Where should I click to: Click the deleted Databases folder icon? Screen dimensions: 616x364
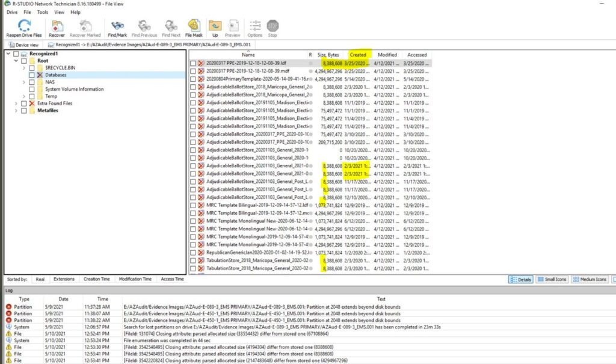pos(40,75)
